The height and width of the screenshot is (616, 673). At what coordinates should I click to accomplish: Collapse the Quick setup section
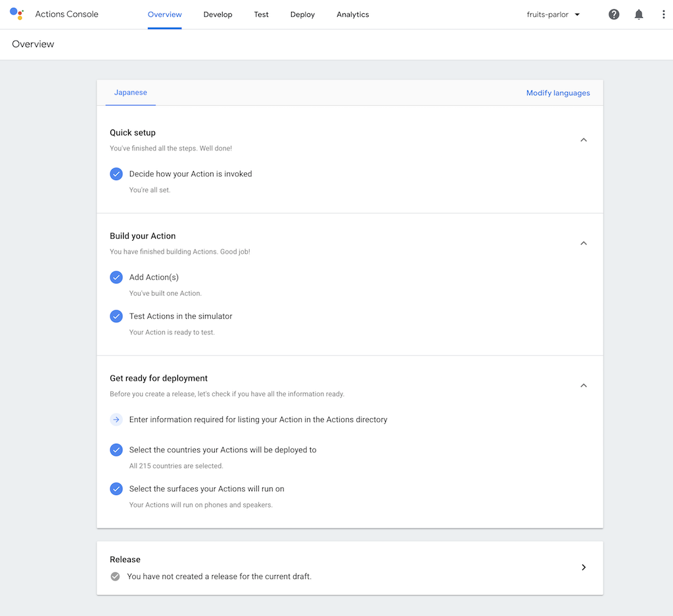click(x=584, y=140)
